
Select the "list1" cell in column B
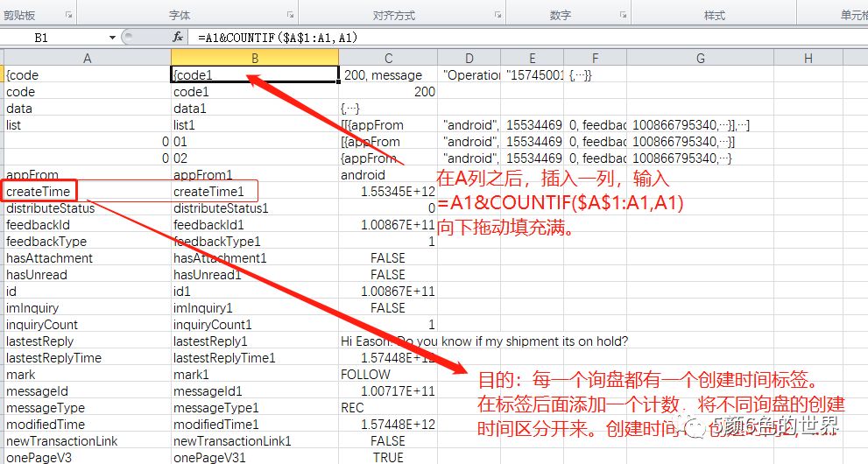(x=255, y=125)
